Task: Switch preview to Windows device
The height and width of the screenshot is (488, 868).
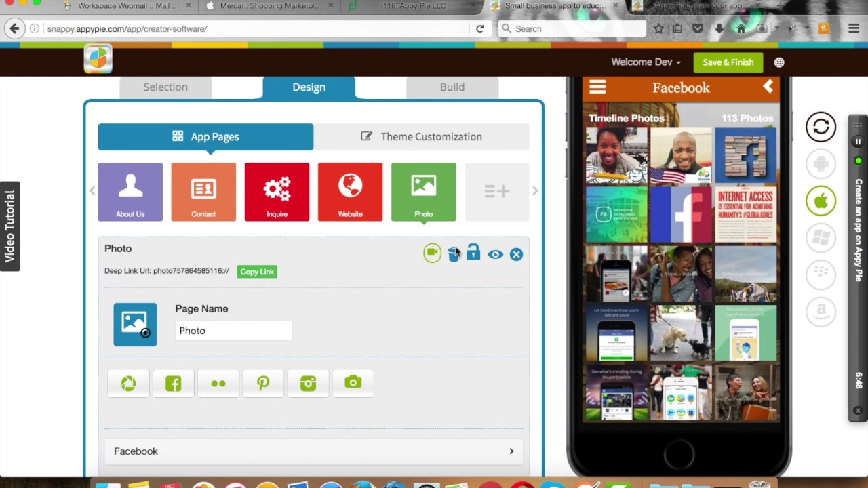Action: click(821, 238)
